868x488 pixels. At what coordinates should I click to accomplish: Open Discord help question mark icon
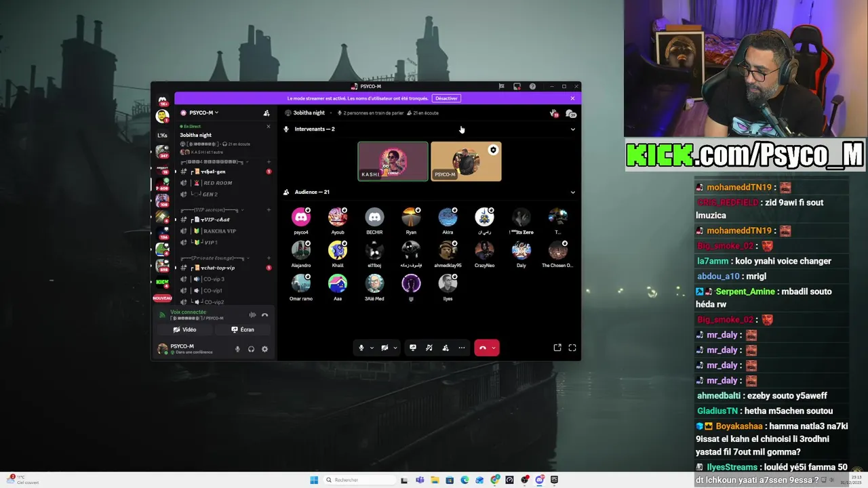coord(532,86)
